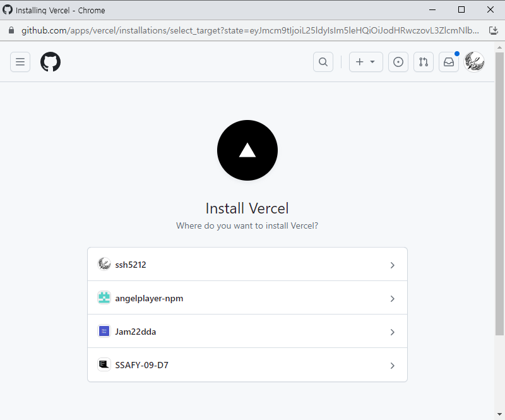This screenshot has height=420, width=505.
Task: Choose angelplayer-npm as the install target
Action: [x=247, y=297]
